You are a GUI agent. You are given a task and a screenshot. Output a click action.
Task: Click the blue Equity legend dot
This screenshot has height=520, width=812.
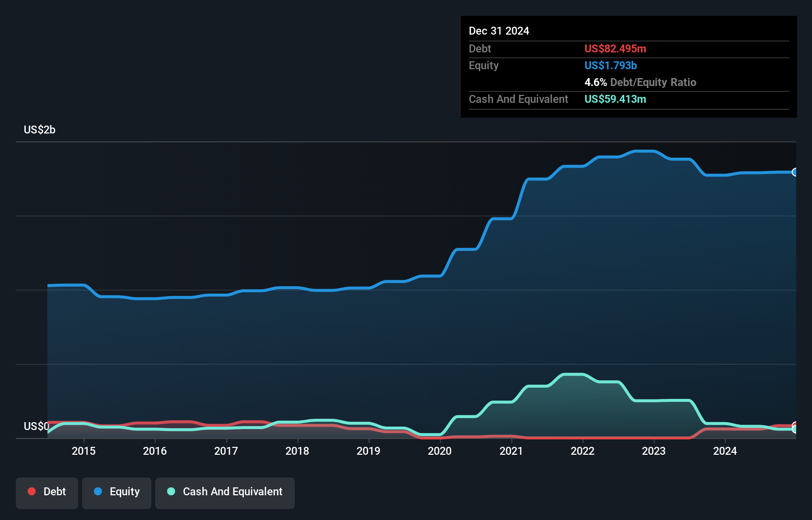pos(98,491)
